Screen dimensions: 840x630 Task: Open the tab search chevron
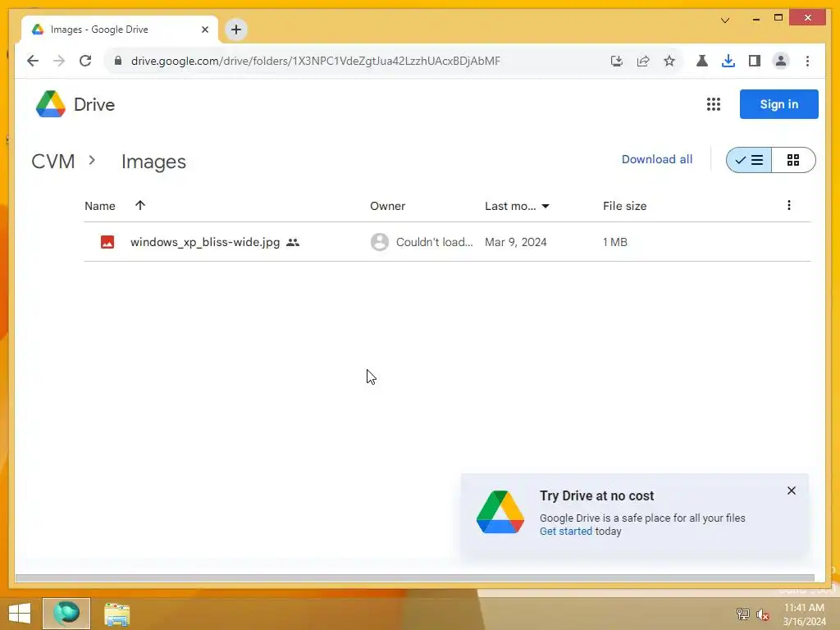point(725,21)
